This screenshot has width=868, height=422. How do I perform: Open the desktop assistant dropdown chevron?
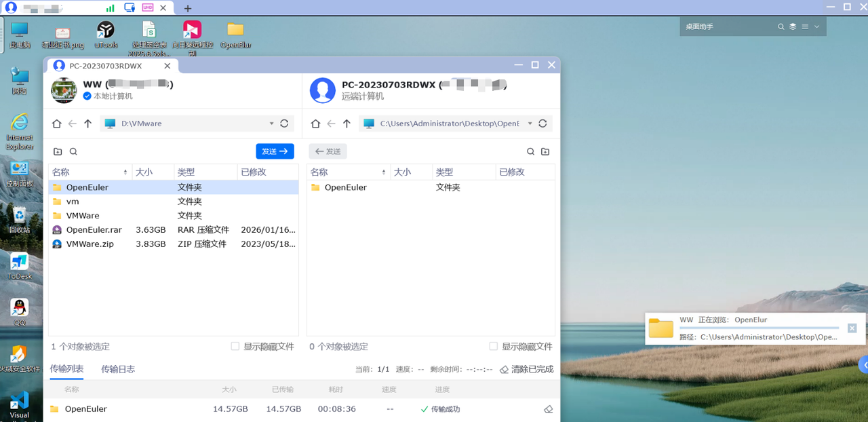tap(816, 26)
